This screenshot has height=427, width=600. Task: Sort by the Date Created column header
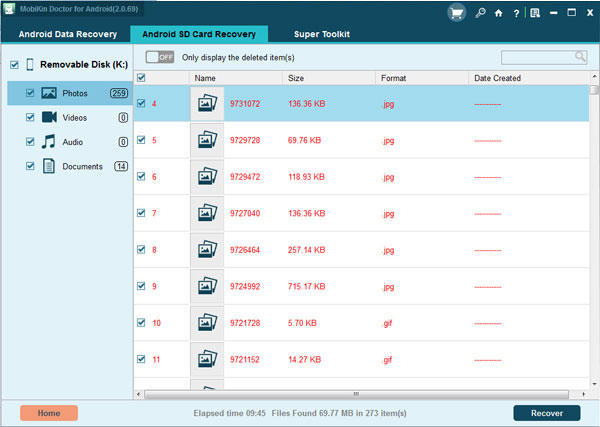point(529,78)
